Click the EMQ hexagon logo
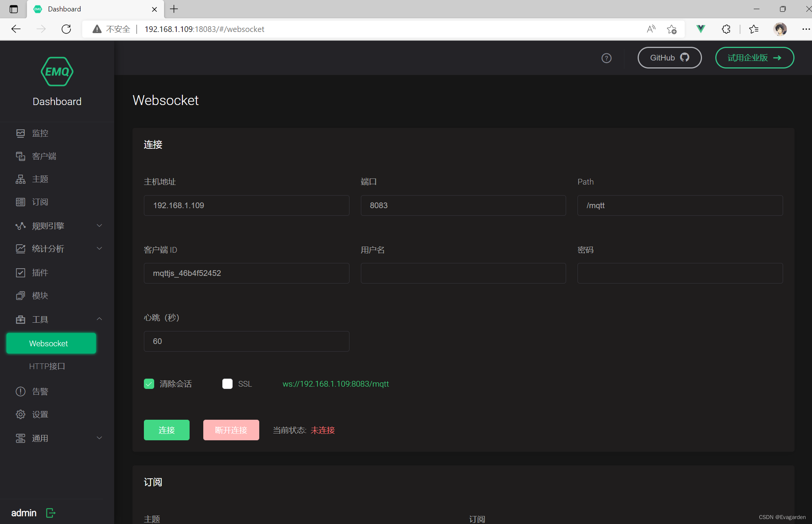The image size is (812, 524). (x=57, y=72)
